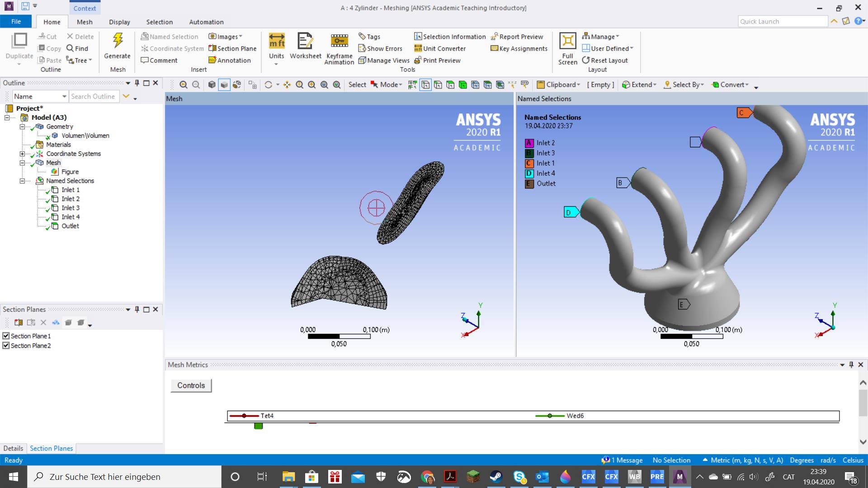
Task: Open the outline Name filter combo box
Action: click(40, 96)
